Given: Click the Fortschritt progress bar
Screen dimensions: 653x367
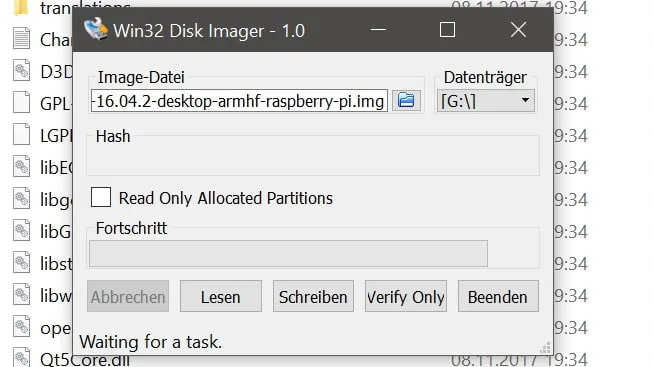Looking at the screenshot, I should point(288,253).
